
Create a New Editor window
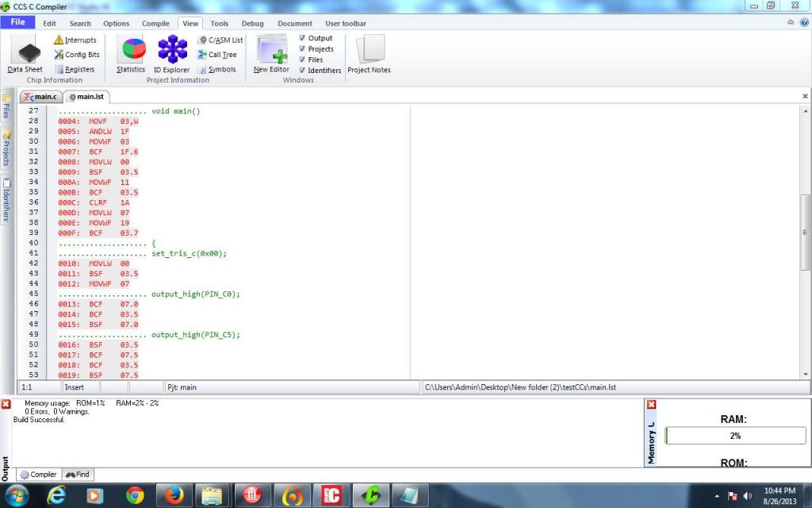point(271,55)
